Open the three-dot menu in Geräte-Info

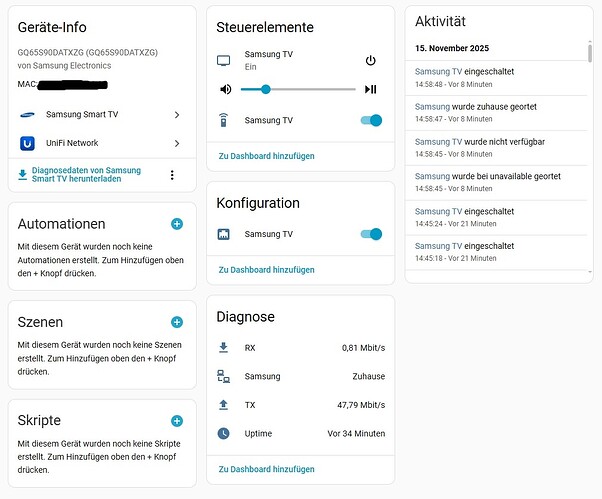pyautogui.click(x=172, y=175)
